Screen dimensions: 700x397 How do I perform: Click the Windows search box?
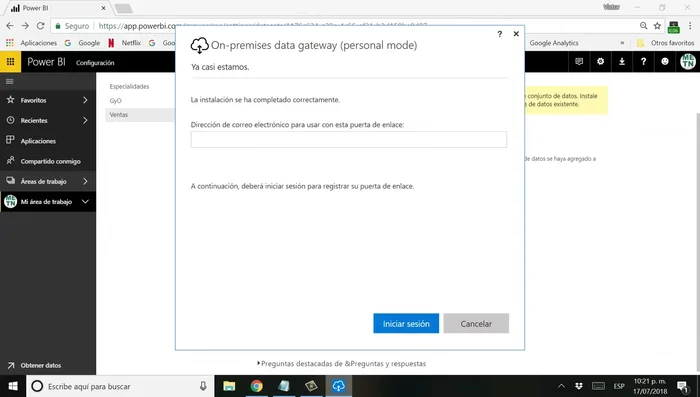tap(120, 386)
